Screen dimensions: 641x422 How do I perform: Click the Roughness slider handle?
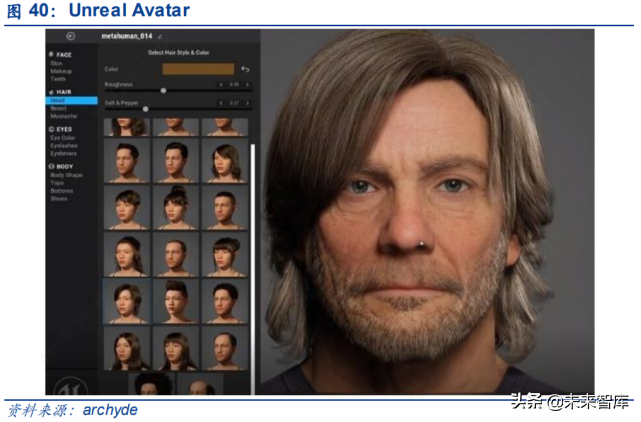(163, 91)
